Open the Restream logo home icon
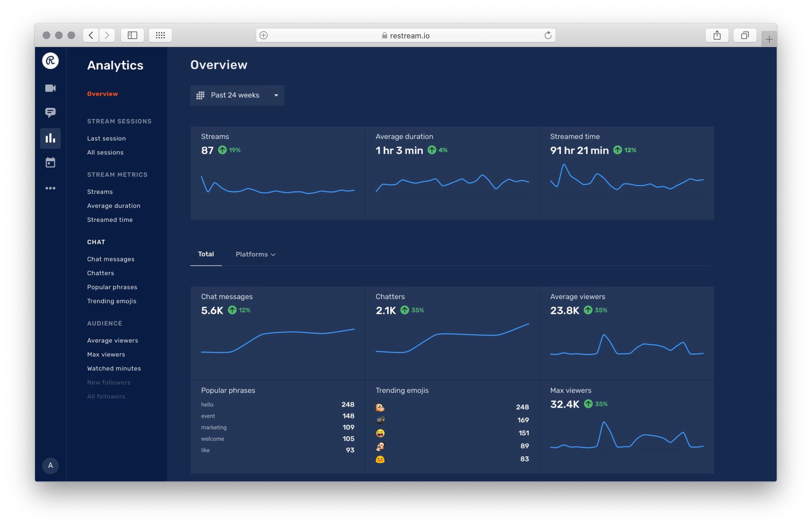 pos(50,62)
